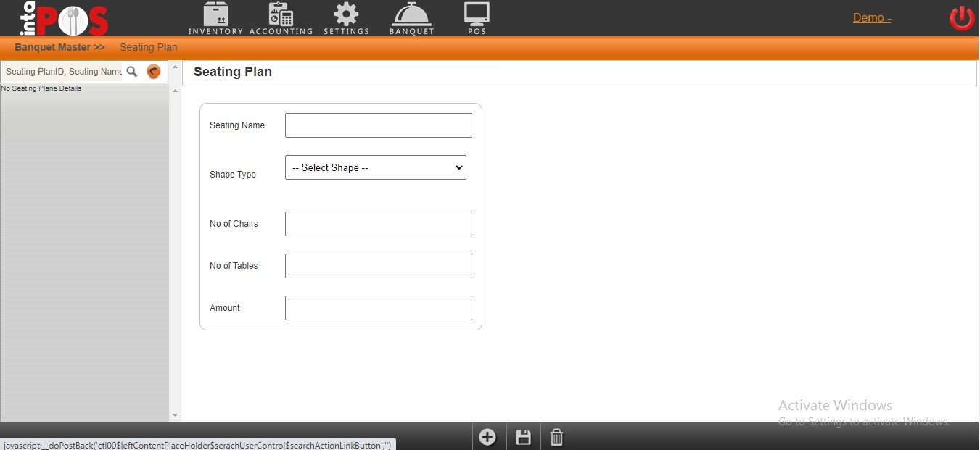Click the delete trash icon
The width and height of the screenshot is (980, 450).
[x=556, y=437]
